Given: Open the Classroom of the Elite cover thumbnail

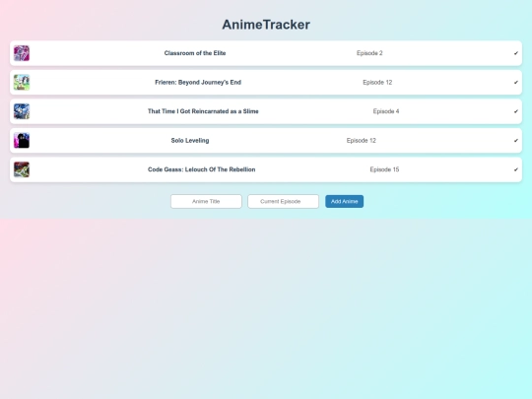Looking at the screenshot, I should (x=22, y=53).
